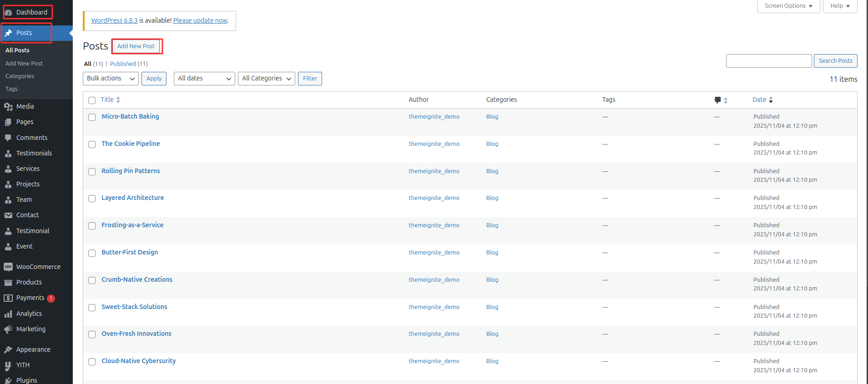Click the Payments dollar icon

tap(8, 298)
